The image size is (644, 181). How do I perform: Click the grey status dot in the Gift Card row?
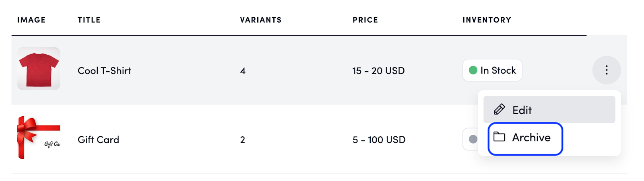coord(473,139)
